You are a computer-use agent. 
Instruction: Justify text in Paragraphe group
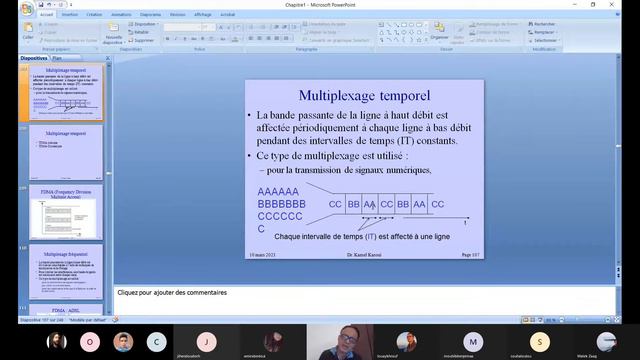coord(277,38)
